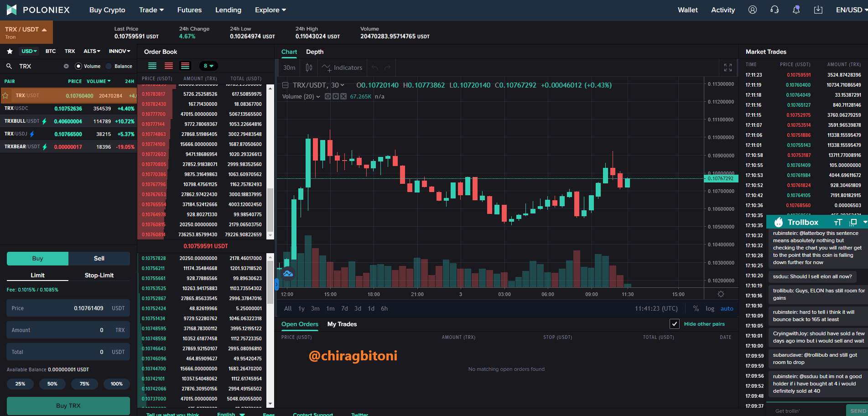868x416 pixels.
Task: Change Trollbox text size icon
Action: point(838,222)
